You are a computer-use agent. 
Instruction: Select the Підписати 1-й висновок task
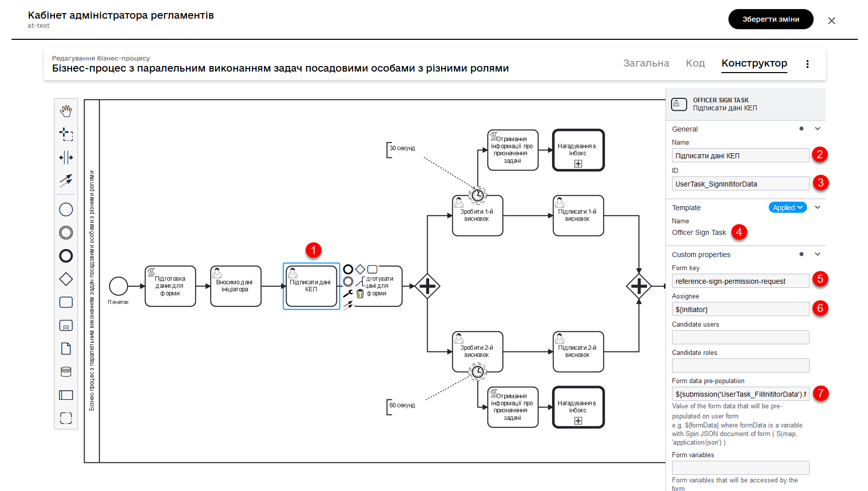pos(578,216)
